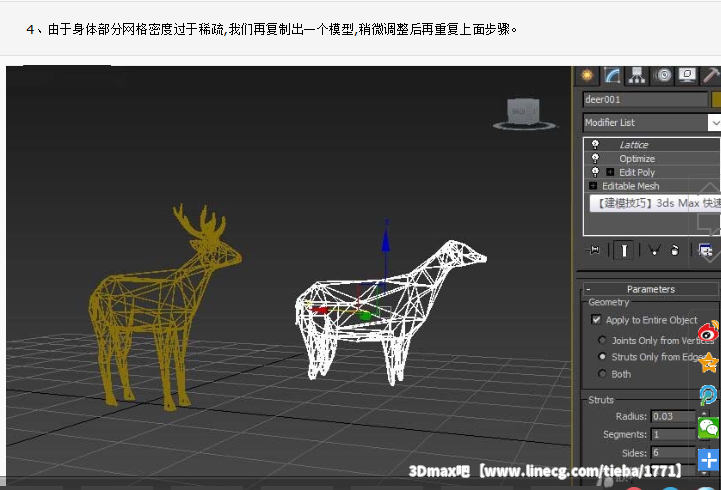721x490 pixels.
Task: Open the Create command panel tab
Action: [587, 75]
